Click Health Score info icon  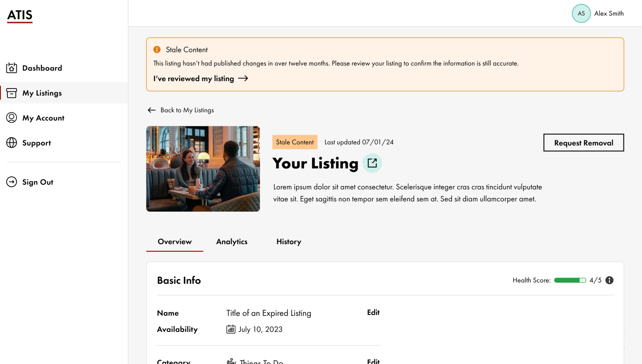pyautogui.click(x=609, y=280)
